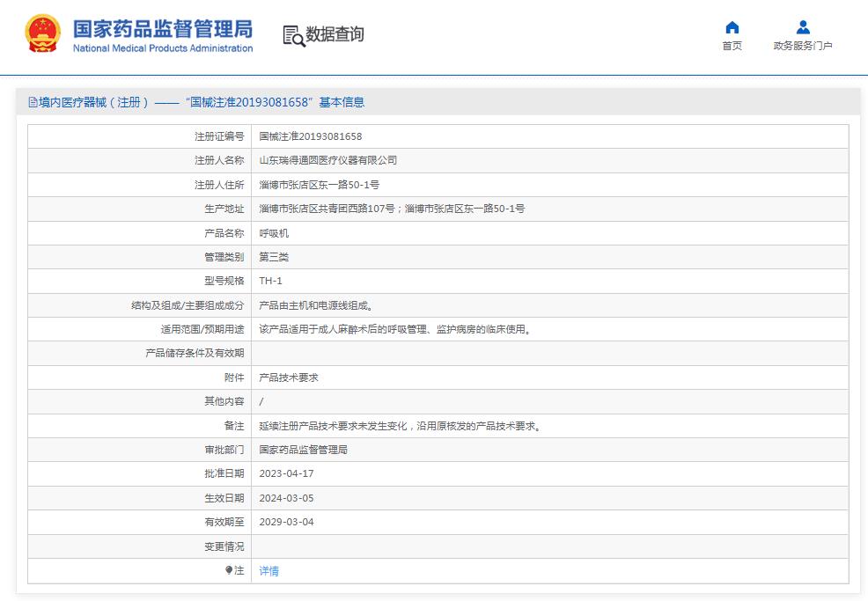
Task: Select the model specification TH-1 cell
Action: (x=270, y=282)
